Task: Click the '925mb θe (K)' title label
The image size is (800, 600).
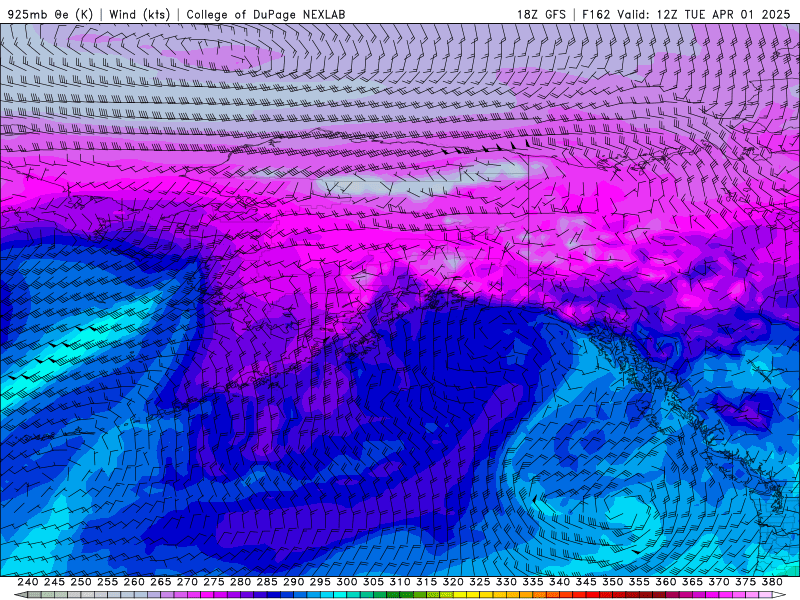Action: pos(50,14)
